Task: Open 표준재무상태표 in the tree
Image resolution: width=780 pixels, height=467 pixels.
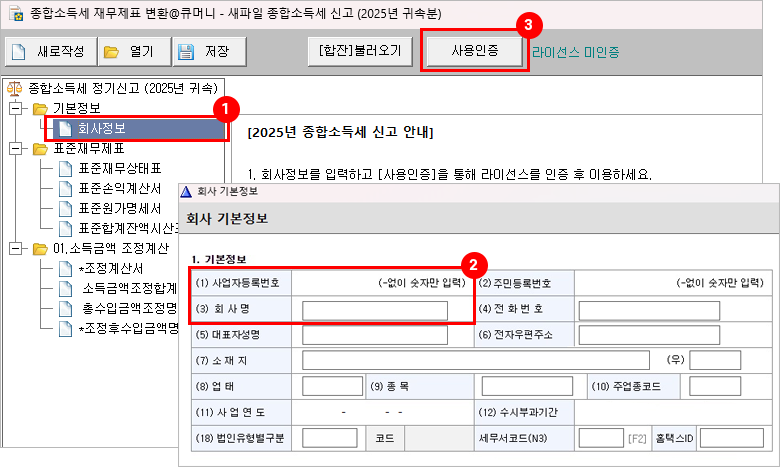Action: point(120,169)
